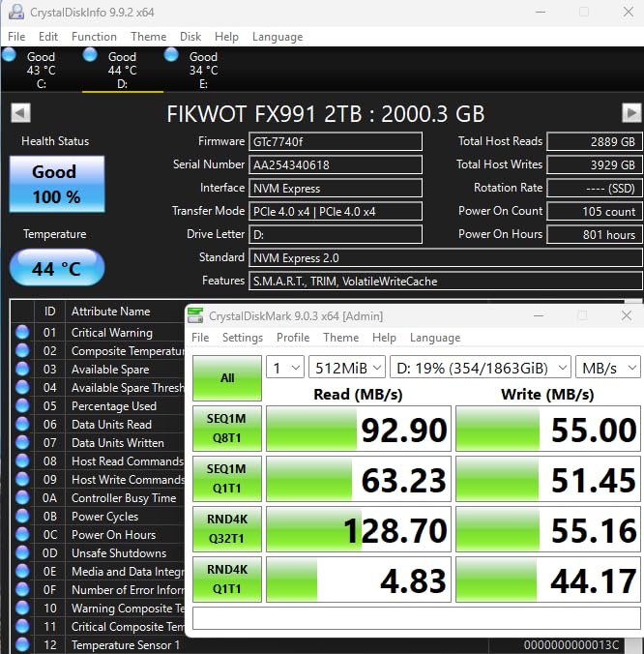Click the Media and Data Integrity attribute row
644x654 pixels.
point(99,571)
